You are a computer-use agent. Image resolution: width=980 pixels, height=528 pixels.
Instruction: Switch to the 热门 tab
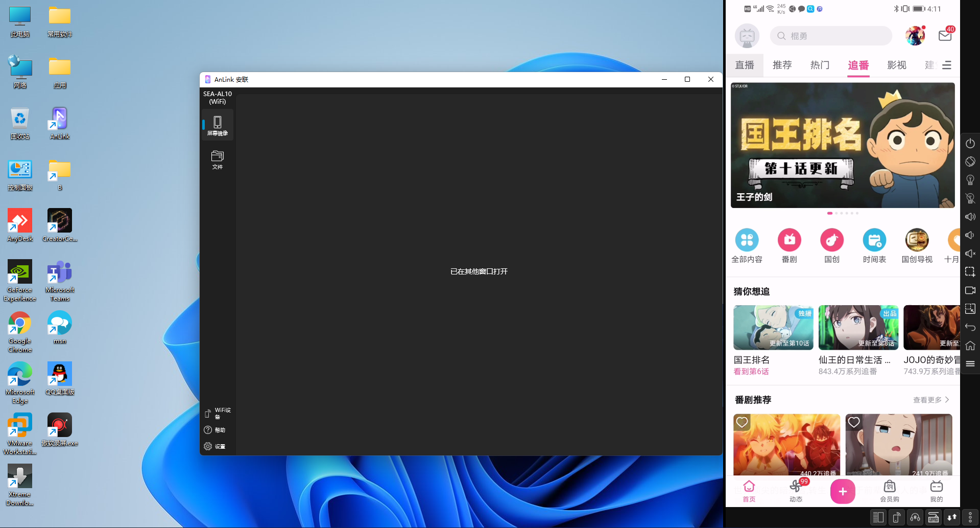[x=820, y=65]
